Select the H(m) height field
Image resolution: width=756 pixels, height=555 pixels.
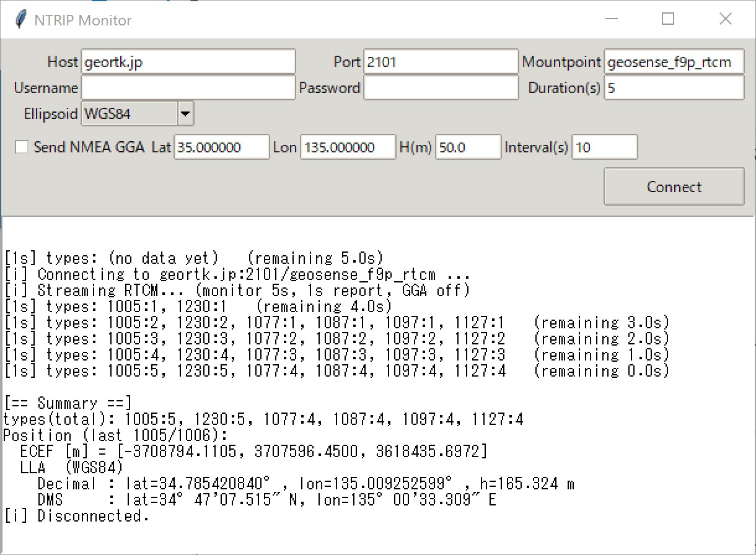(x=468, y=147)
